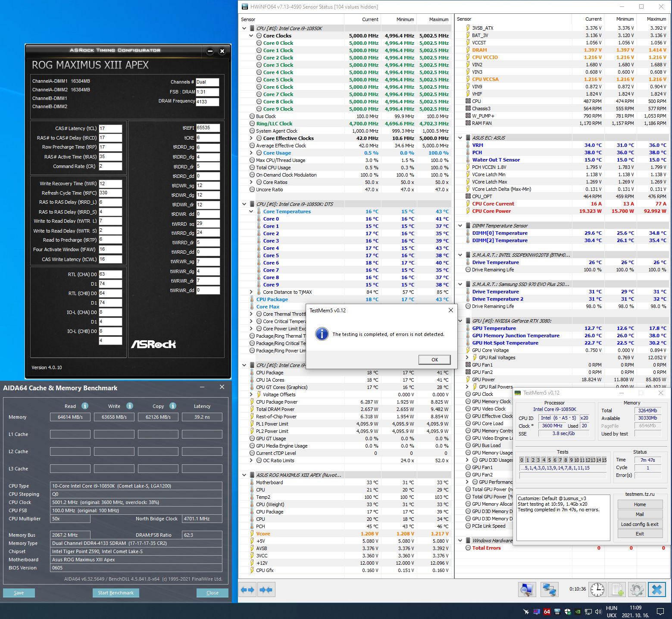Click info icon next to Copy in AIDA64
This screenshot has width=672, height=619.
[x=172, y=406]
